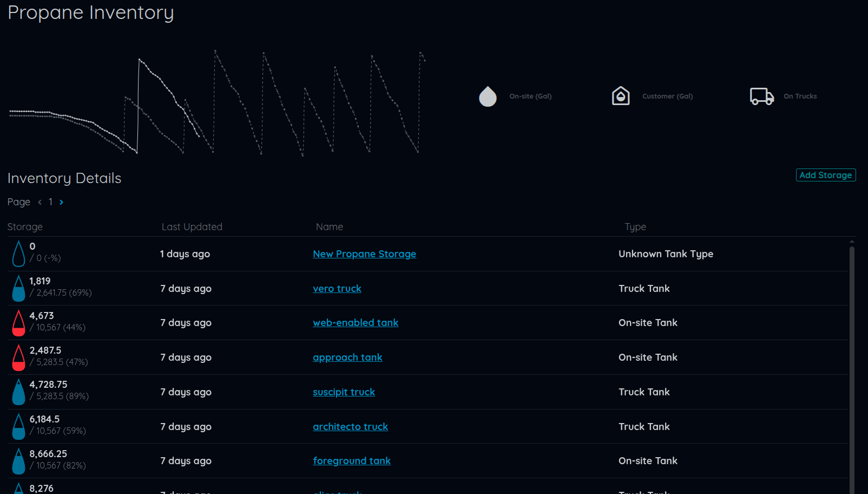The image size is (868, 494).
Task: Click the On Trucks legend label
Action: pyautogui.click(x=800, y=96)
